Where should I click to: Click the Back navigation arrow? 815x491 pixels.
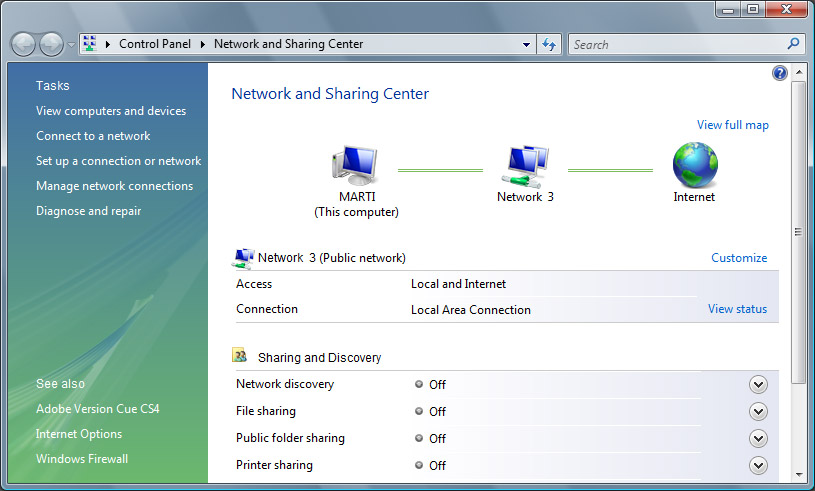click(23, 44)
